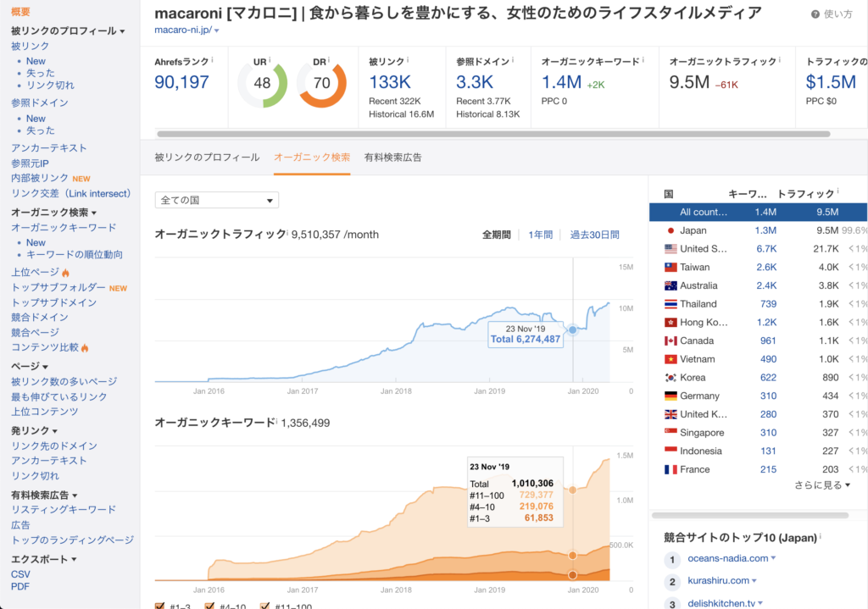Click the Singapore flag icon
Image resolution: width=868 pixels, height=609 pixels.
click(670, 433)
